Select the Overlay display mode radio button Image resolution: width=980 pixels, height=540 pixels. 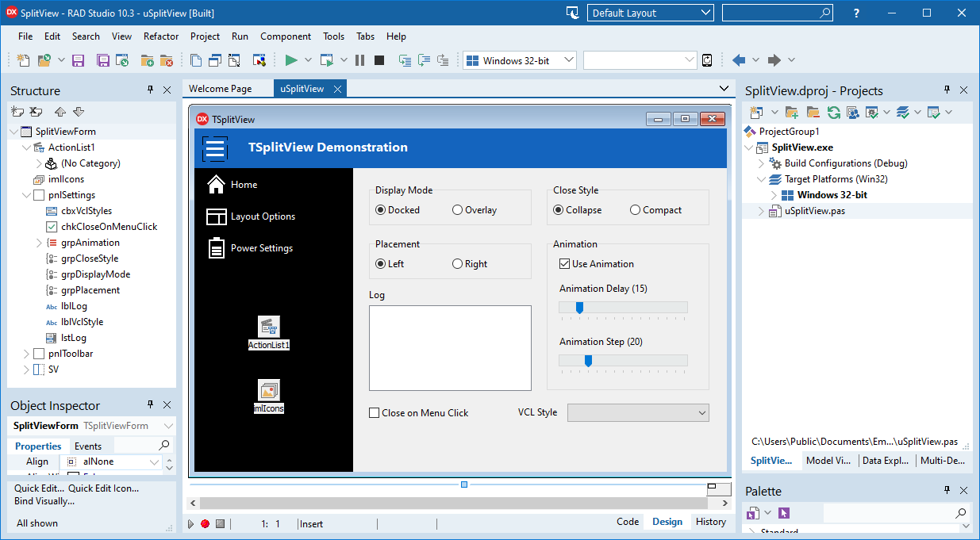458,210
